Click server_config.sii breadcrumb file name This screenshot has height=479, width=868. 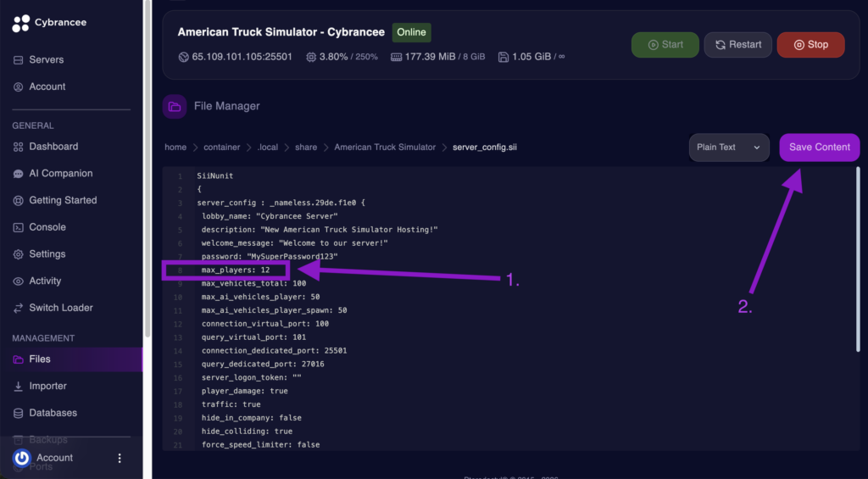pyautogui.click(x=485, y=148)
